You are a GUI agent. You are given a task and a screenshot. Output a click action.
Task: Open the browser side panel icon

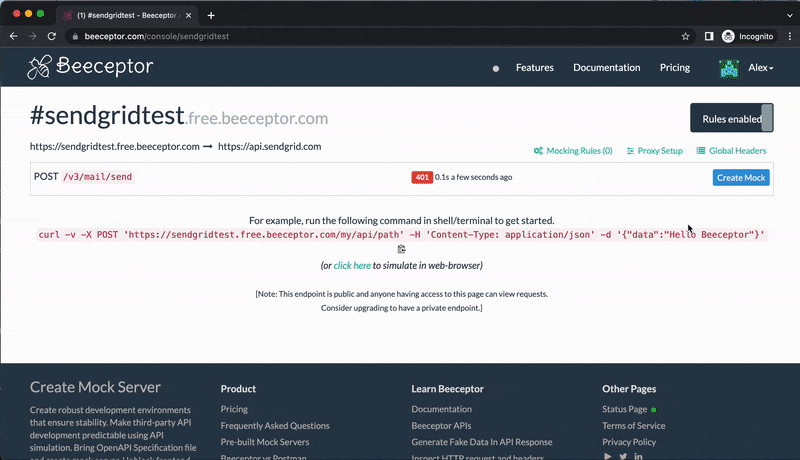click(709, 36)
